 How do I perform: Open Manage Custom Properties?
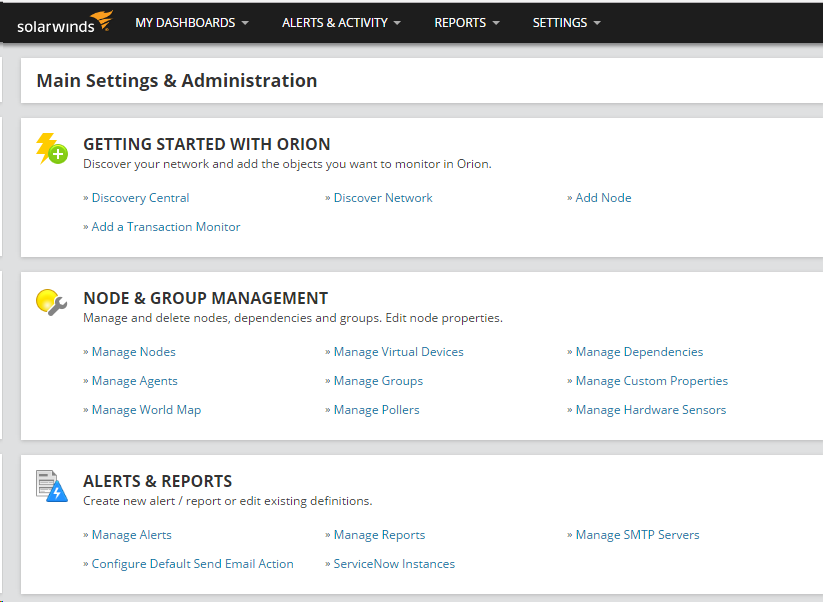click(x=652, y=381)
